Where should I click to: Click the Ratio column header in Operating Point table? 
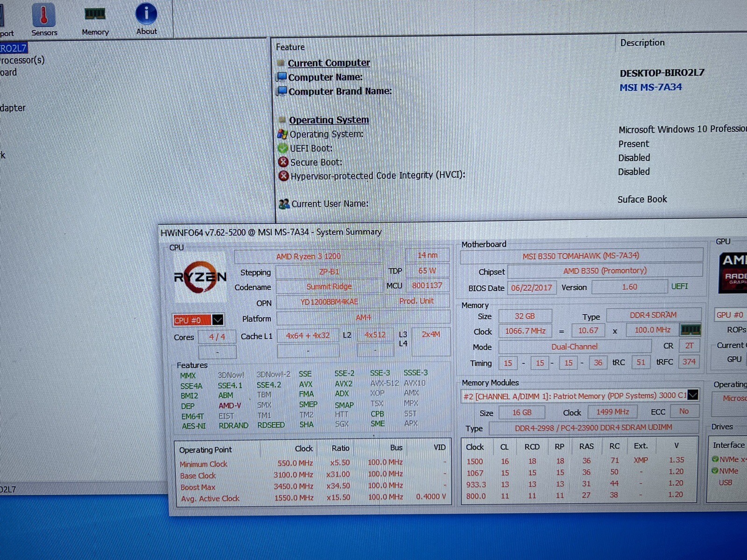point(340,448)
